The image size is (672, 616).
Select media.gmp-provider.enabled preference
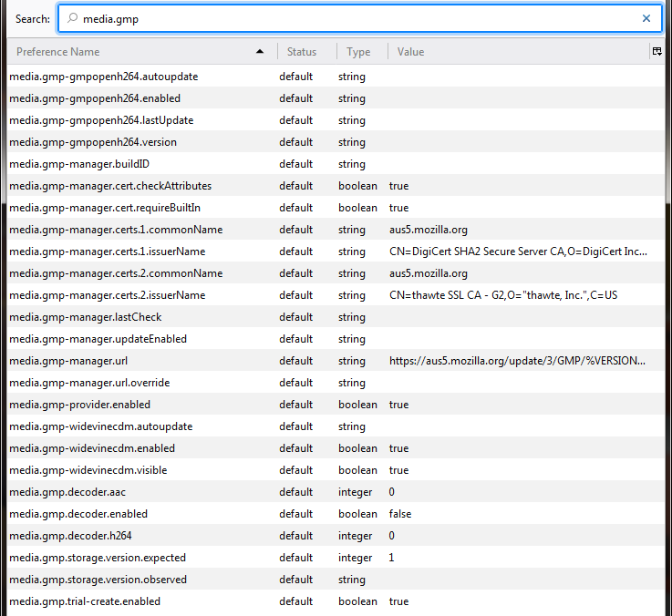click(79, 404)
